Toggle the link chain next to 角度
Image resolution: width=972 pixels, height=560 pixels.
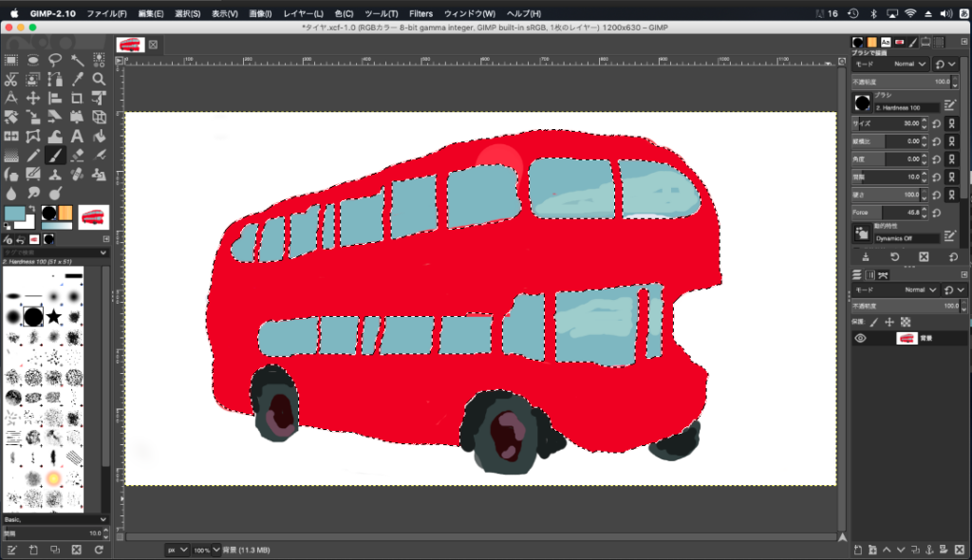(x=952, y=159)
